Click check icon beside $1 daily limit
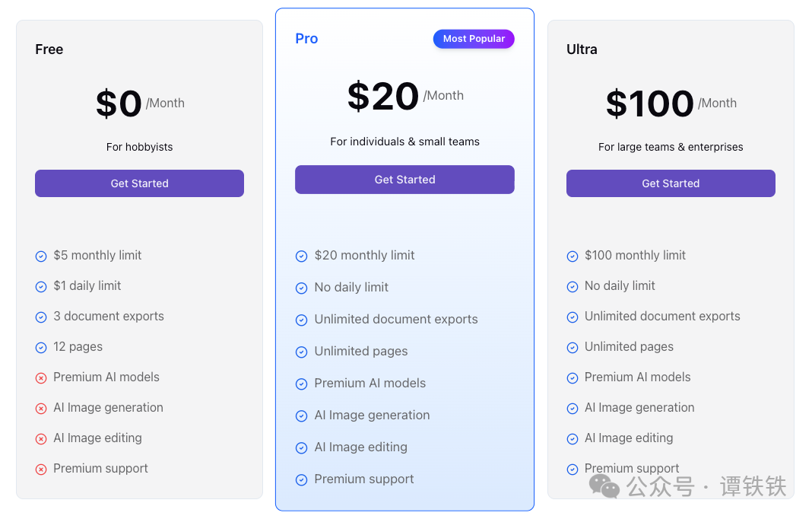 41,287
